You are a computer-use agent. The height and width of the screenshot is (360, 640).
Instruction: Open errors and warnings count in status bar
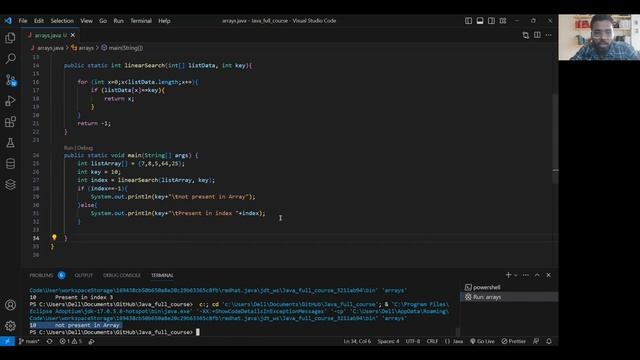pyautogui.click(x=71, y=341)
